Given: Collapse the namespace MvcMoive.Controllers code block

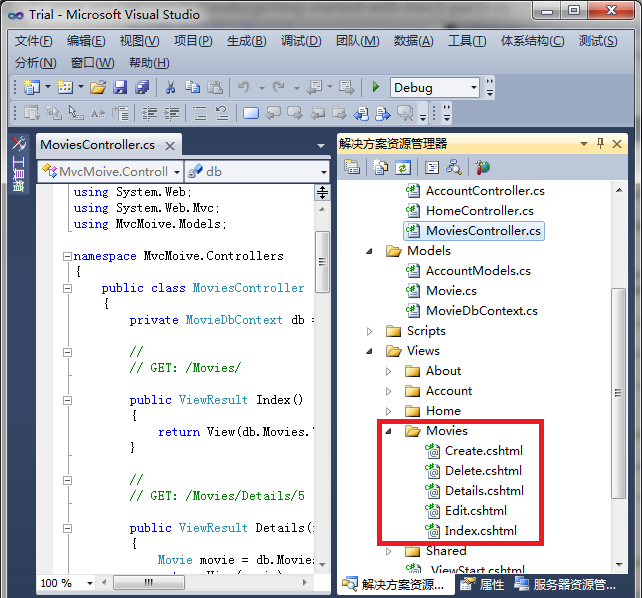Looking at the screenshot, I should (x=68, y=257).
